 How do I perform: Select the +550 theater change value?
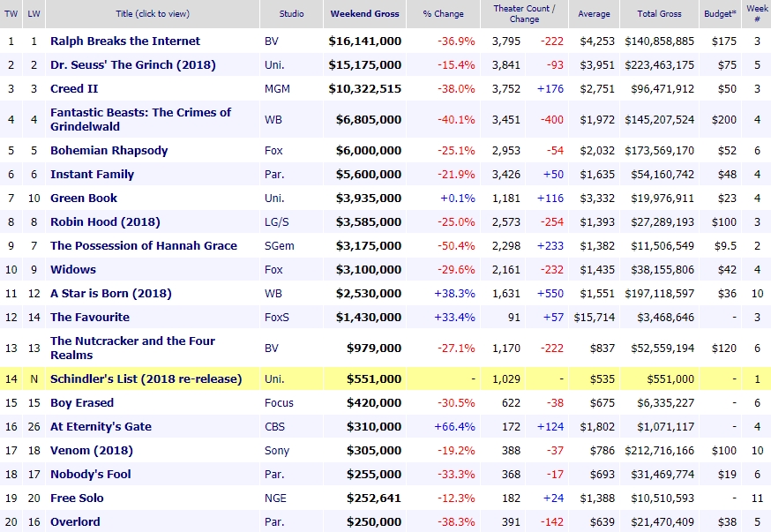tap(550, 294)
